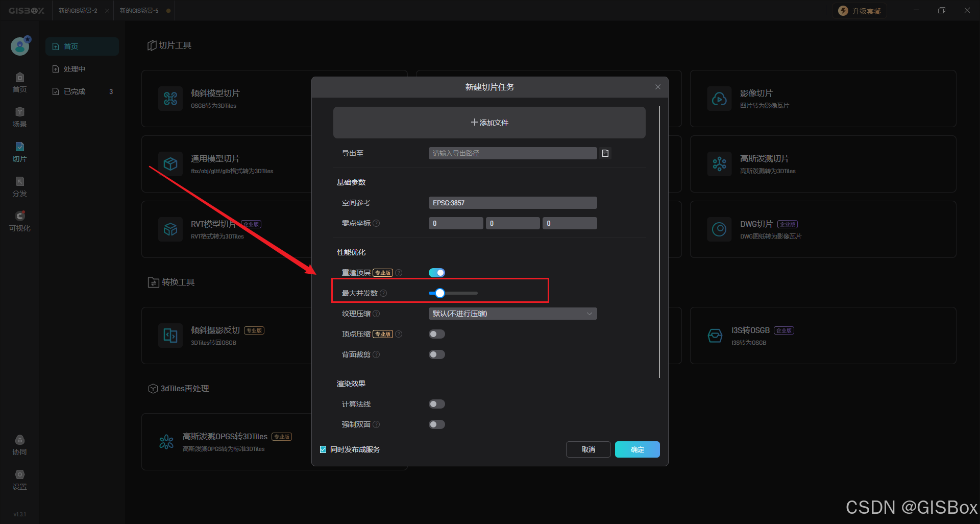The height and width of the screenshot is (524, 980).
Task: Open 可视化 section in sidebar
Action: coord(19,222)
